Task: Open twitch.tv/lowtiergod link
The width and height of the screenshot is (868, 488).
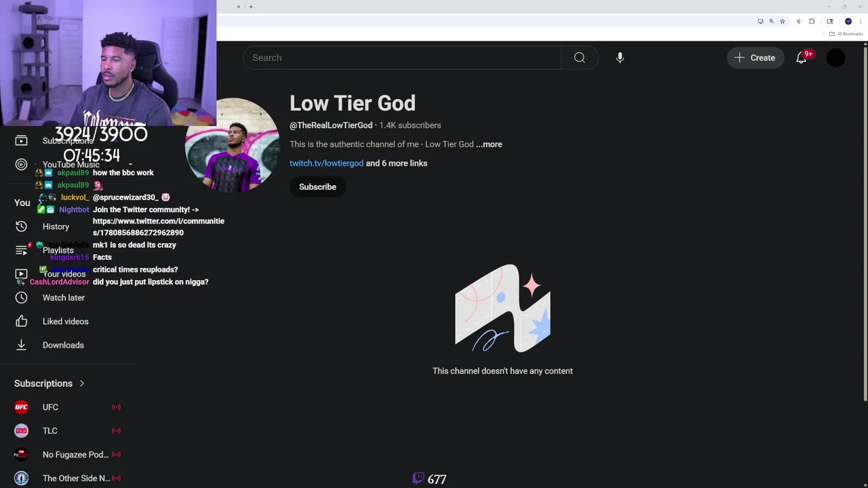Action: pos(326,163)
